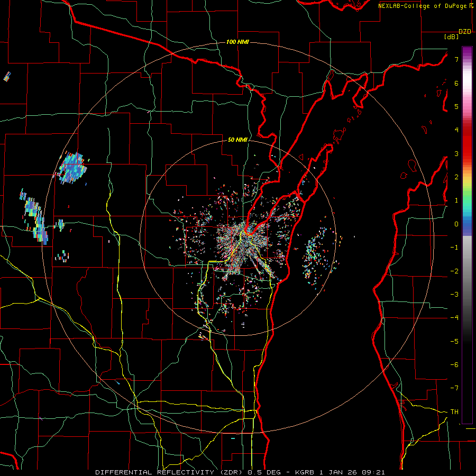Select the 3 tick on dB scale
The image size is (476, 476).
[x=456, y=153]
